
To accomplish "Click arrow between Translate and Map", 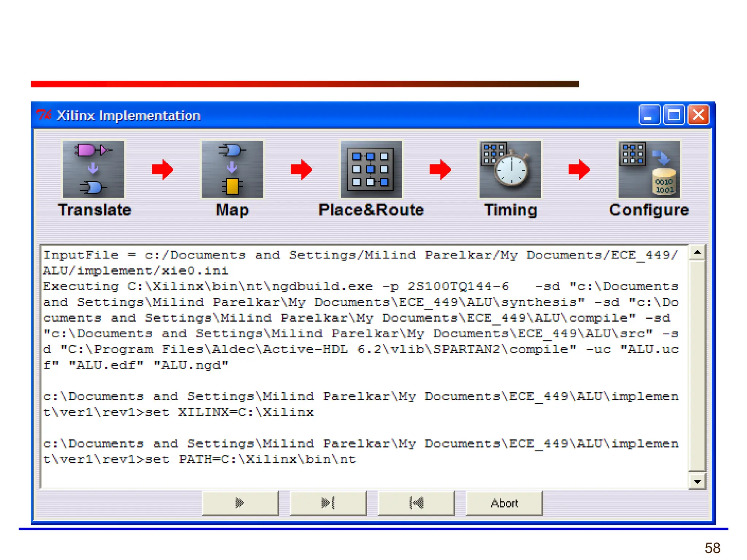I will pyautogui.click(x=162, y=170).
